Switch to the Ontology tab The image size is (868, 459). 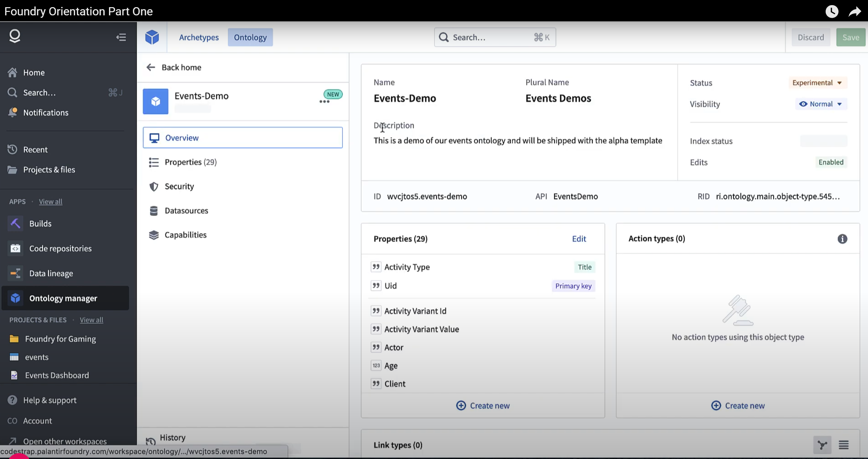click(x=250, y=37)
